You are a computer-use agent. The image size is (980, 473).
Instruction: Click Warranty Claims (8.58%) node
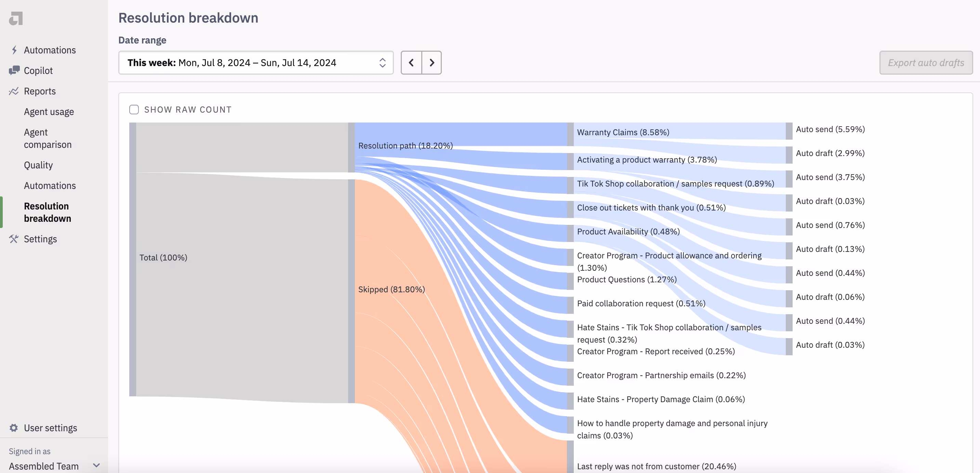(623, 132)
